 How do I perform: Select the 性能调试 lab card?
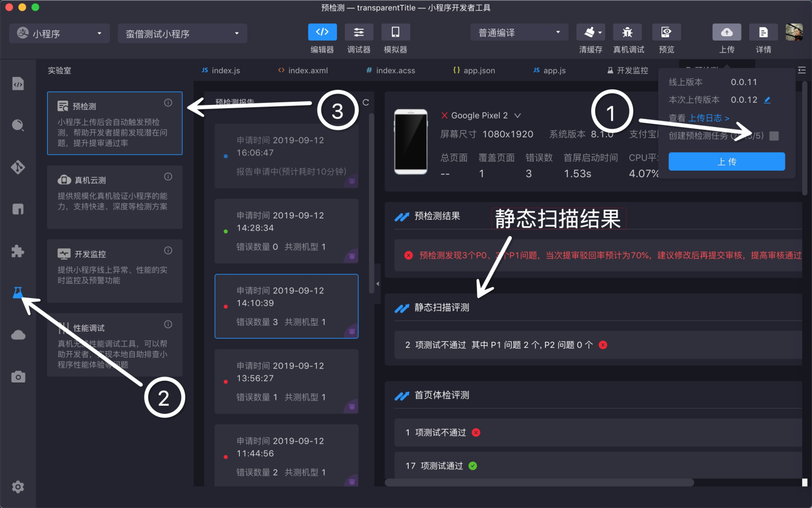tap(115, 345)
